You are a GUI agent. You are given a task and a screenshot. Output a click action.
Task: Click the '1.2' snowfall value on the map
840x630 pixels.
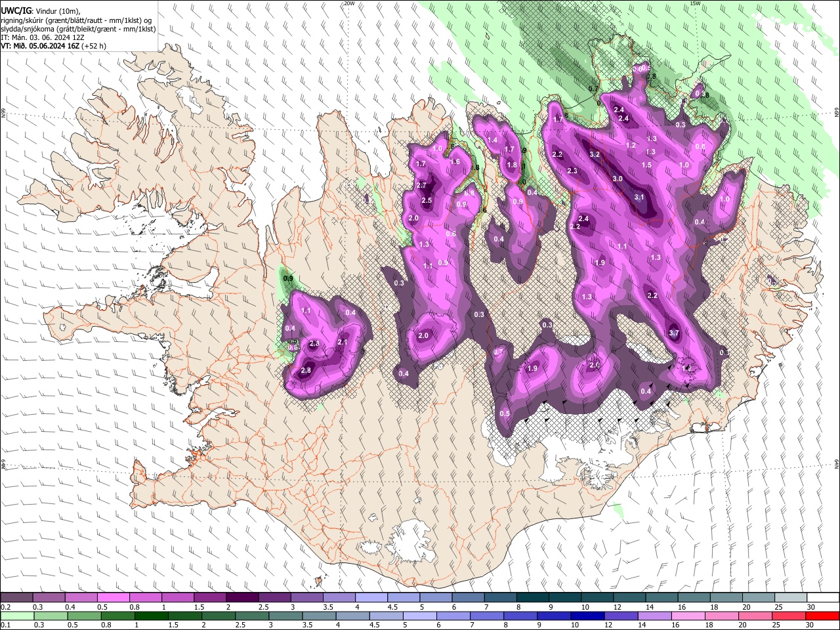[631, 146]
